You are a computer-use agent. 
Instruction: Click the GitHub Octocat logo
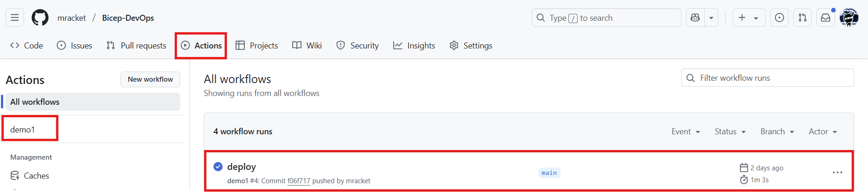click(x=40, y=18)
